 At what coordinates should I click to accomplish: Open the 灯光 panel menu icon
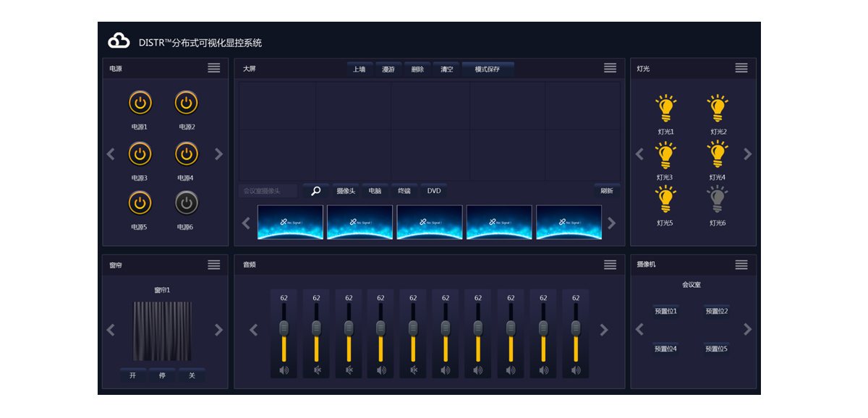pyautogui.click(x=741, y=68)
